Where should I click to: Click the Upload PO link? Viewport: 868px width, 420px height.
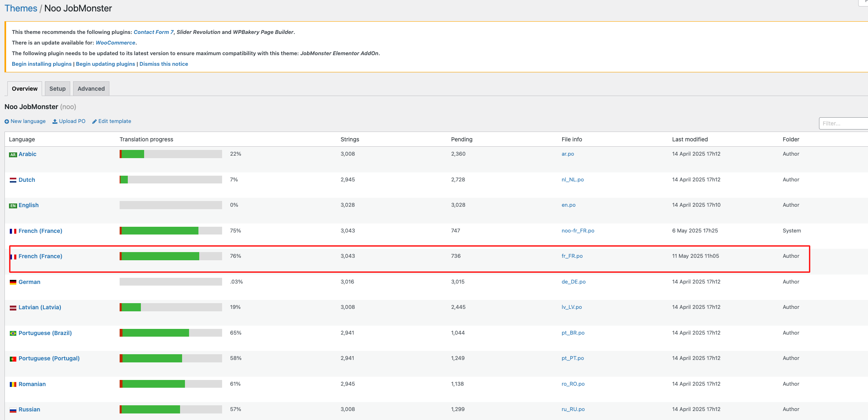coord(72,121)
